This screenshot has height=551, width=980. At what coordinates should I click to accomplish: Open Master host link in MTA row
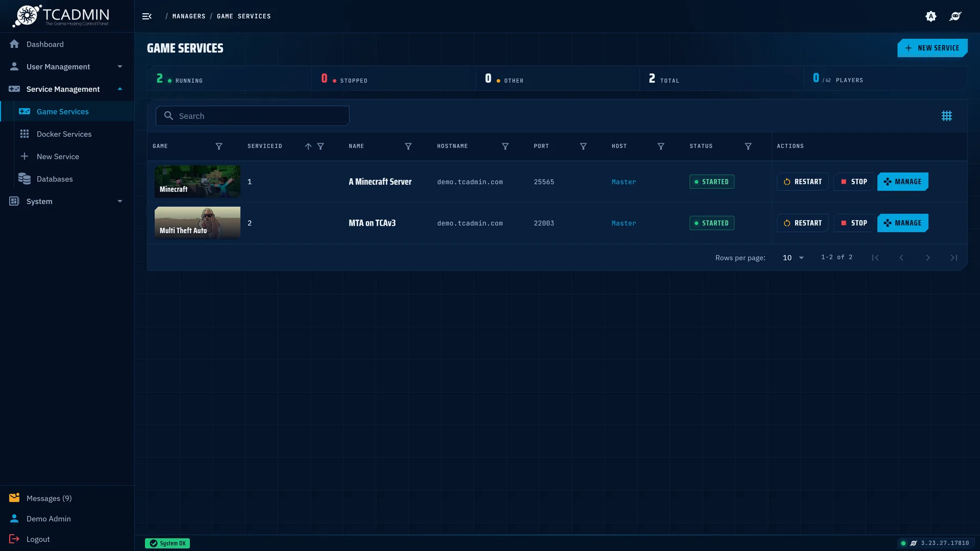pos(624,223)
